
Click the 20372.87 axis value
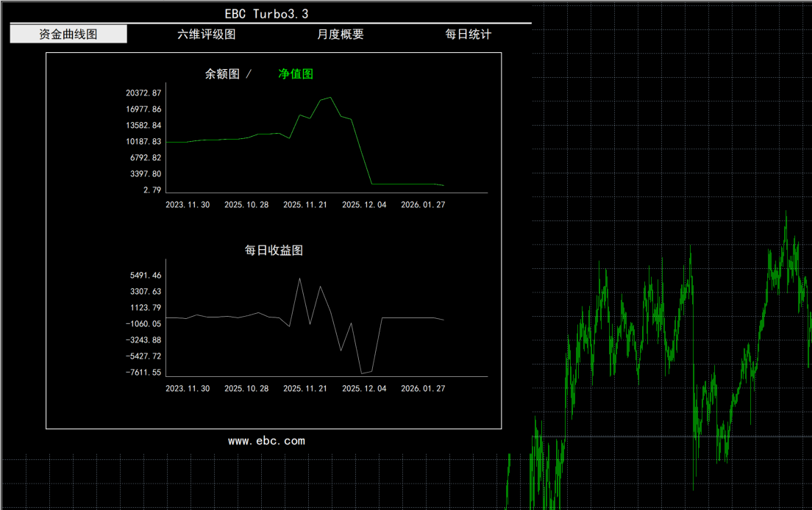(x=143, y=93)
